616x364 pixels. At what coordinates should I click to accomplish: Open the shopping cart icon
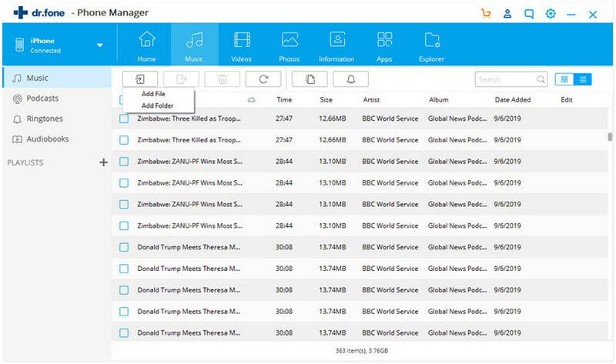click(486, 14)
